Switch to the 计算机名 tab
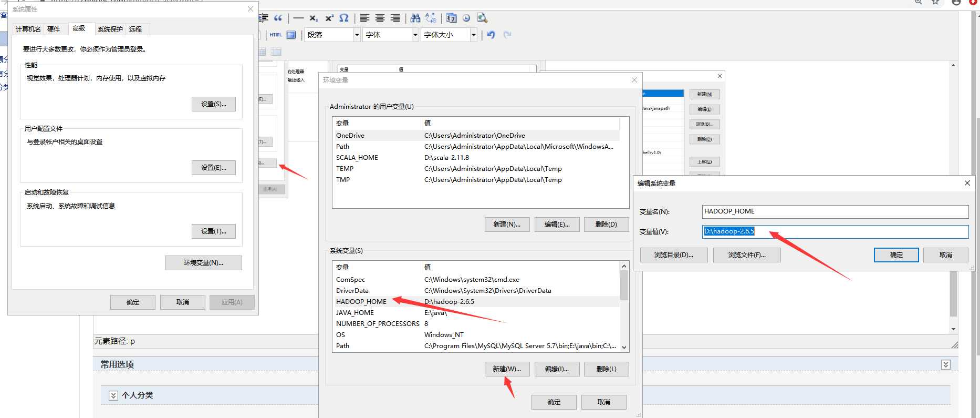Viewport: 980px width, 418px height. pos(28,29)
